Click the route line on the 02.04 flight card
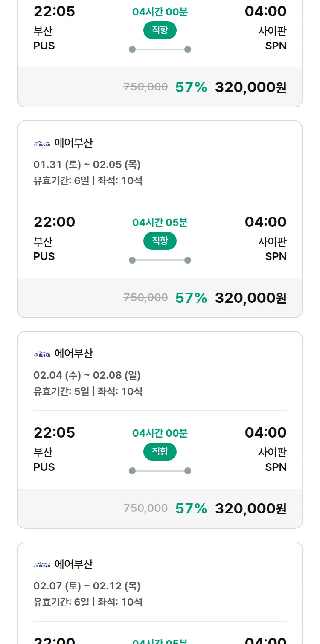This screenshot has width=320, height=644. tap(160, 471)
